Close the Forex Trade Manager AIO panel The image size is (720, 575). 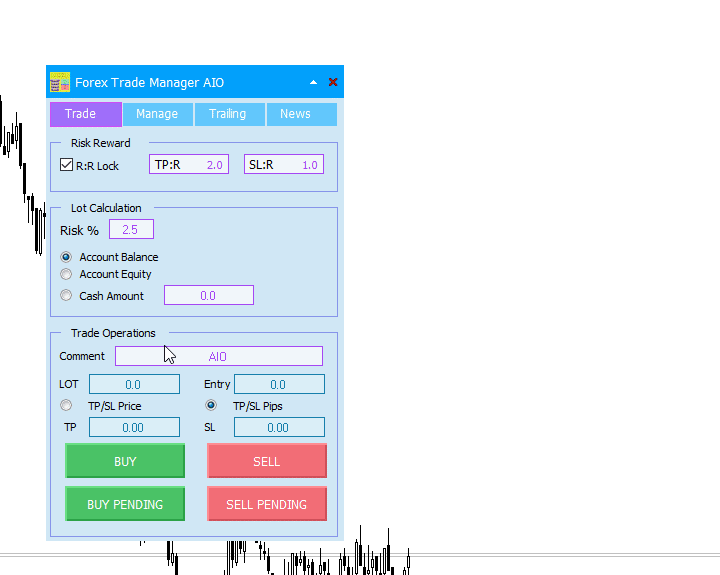(x=333, y=82)
